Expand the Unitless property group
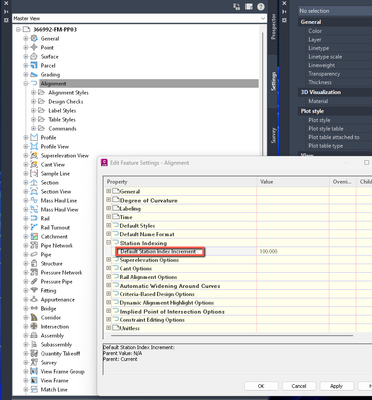The image size is (372, 400). click(108, 328)
